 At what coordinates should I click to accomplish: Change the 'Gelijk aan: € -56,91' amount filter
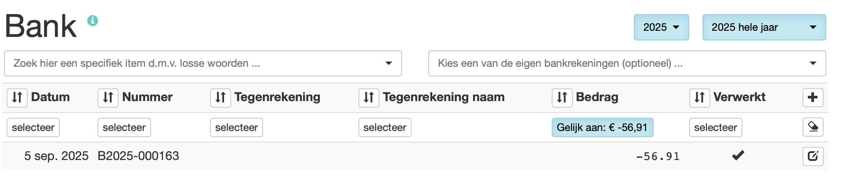tap(602, 127)
